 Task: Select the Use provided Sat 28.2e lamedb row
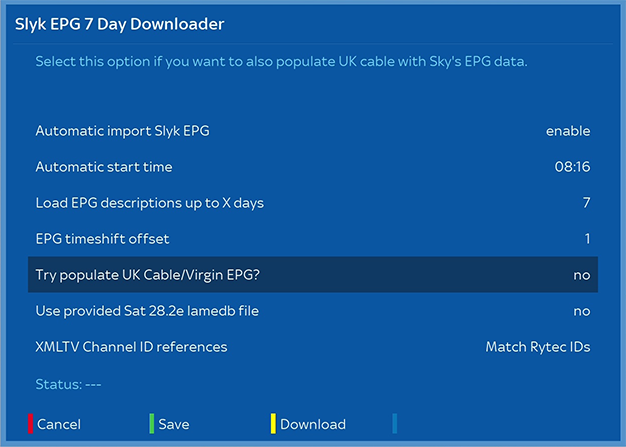pyautogui.click(x=147, y=311)
